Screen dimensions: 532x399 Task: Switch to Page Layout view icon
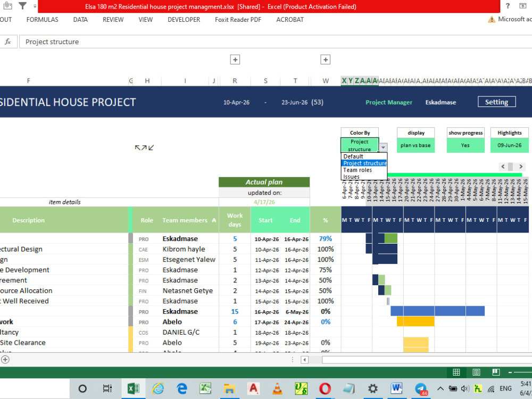point(476,372)
